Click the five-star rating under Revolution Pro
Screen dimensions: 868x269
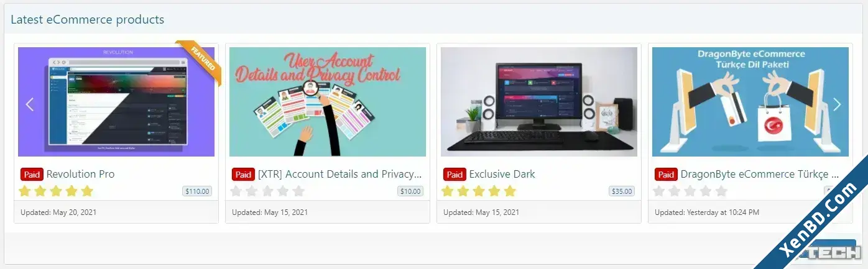pos(56,191)
